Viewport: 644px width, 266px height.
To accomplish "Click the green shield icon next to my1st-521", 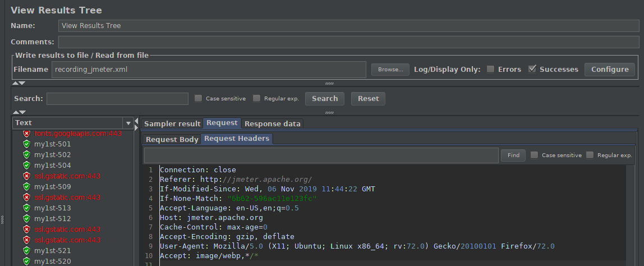I will [x=27, y=251].
